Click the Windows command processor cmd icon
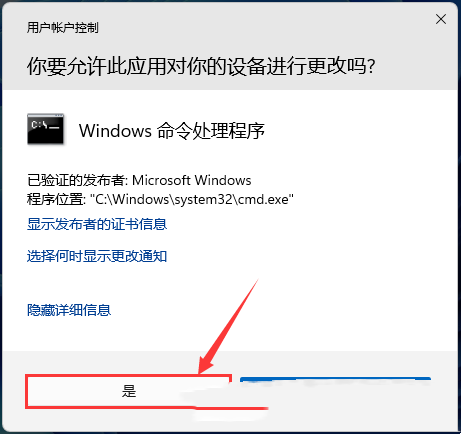This screenshot has height=434, width=461. click(x=46, y=129)
